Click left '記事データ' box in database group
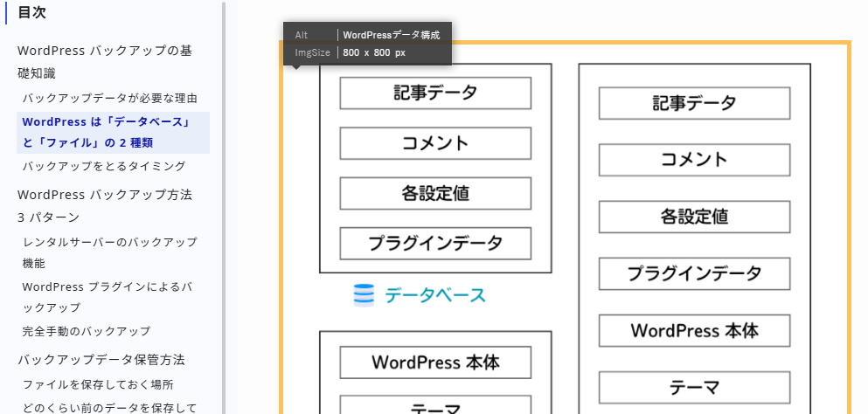The height and width of the screenshot is (414, 868). [435, 93]
